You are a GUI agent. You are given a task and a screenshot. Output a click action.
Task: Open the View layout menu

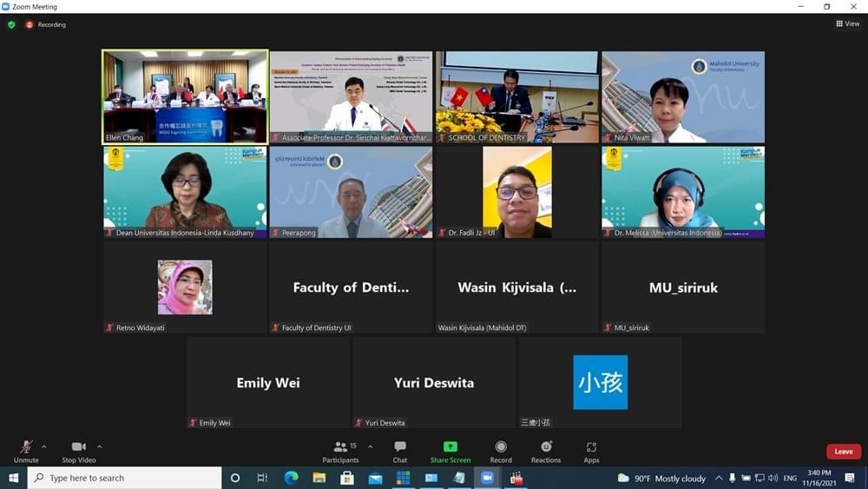(x=847, y=23)
